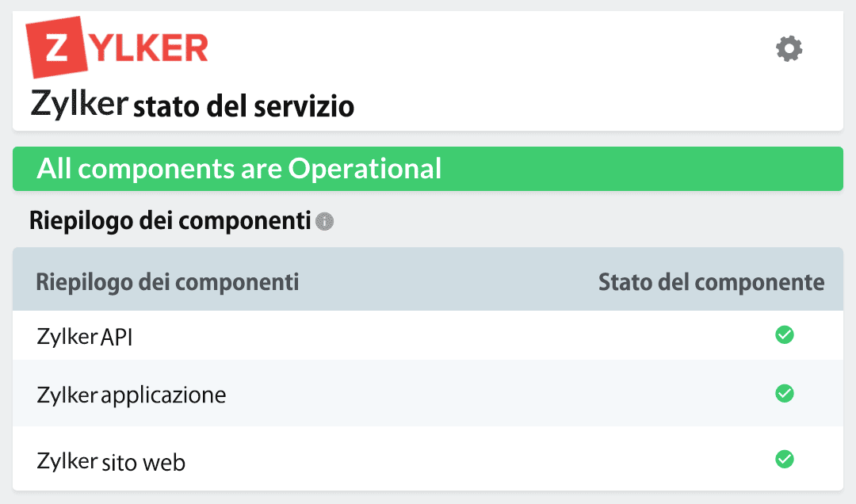Image resolution: width=856 pixels, height=504 pixels.
Task: Click the All components are Operational banner
Action: (x=428, y=169)
